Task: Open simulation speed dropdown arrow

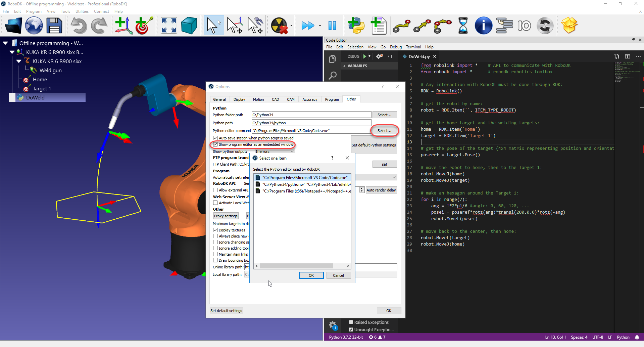Action: tap(320, 26)
